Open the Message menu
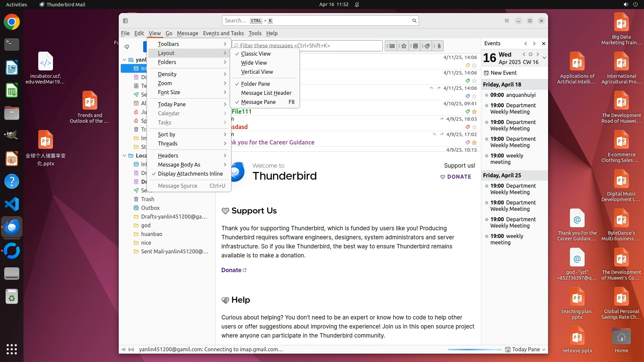This screenshot has width=644, height=362. tap(187, 33)
